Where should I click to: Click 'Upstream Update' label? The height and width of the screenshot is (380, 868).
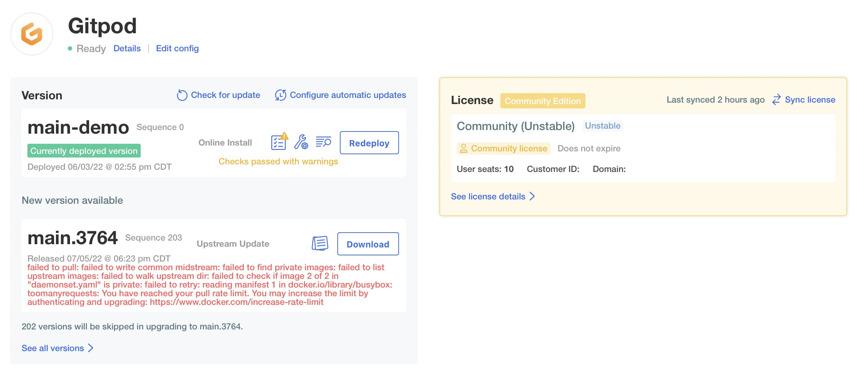point(233,244)
